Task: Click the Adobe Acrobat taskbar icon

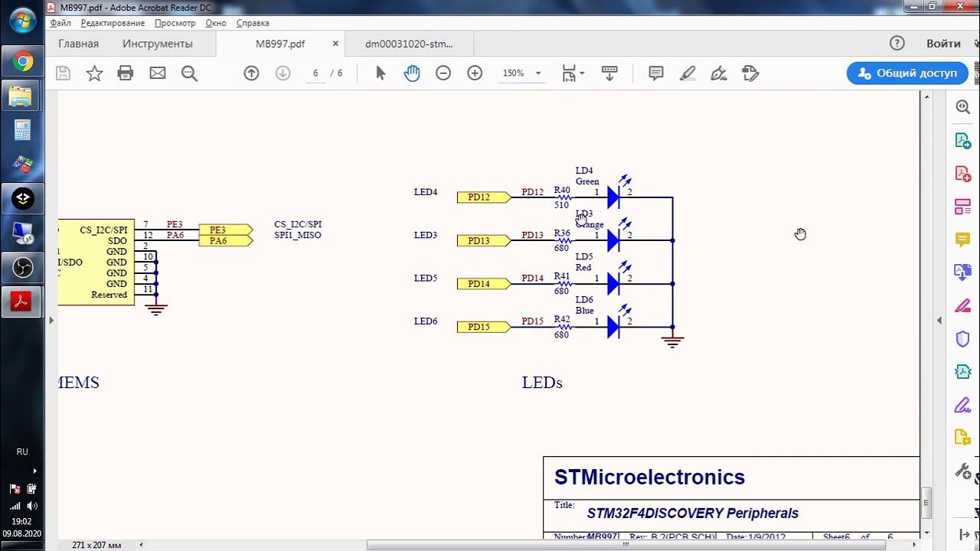Action: [22, 302]
